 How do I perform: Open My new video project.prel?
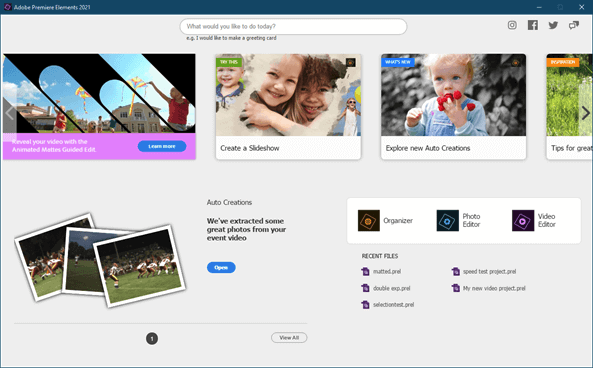click(x=494, y=288)
